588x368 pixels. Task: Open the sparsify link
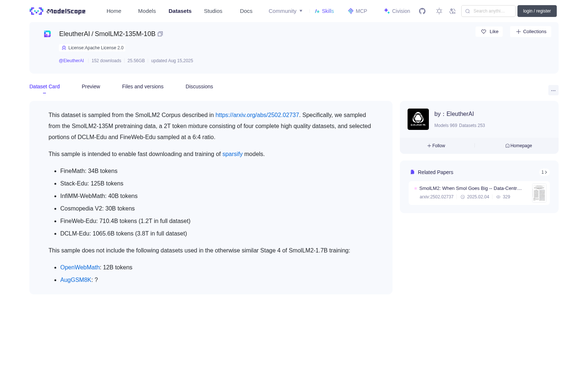[x=232, y=154]
